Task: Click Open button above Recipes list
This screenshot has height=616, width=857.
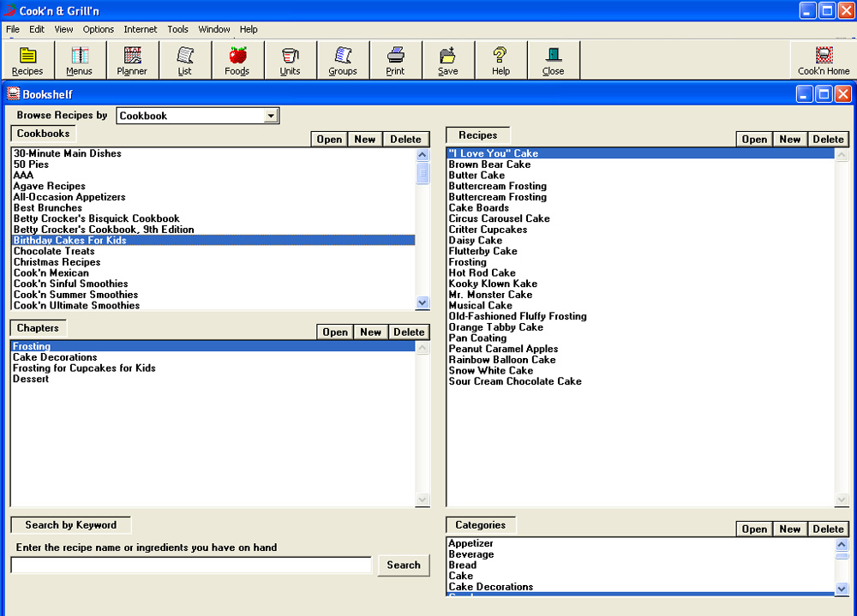Action: click(754, 140)
